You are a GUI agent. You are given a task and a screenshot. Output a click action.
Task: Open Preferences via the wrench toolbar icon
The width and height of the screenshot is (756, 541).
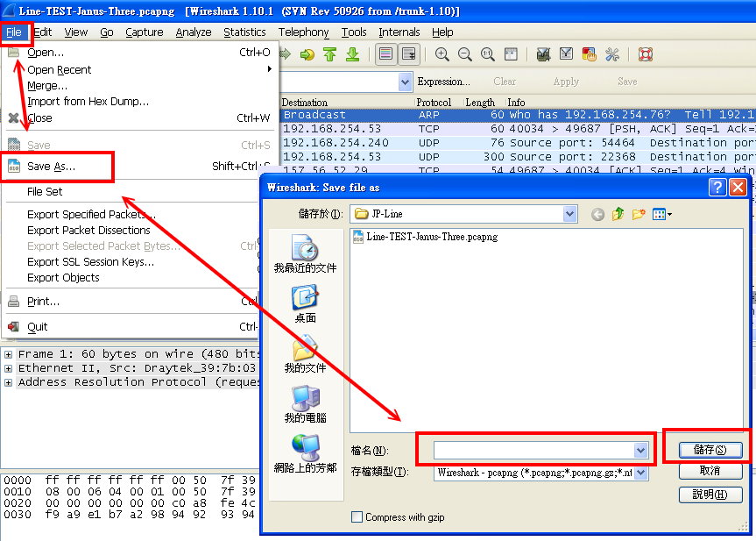tap(611, 54)
